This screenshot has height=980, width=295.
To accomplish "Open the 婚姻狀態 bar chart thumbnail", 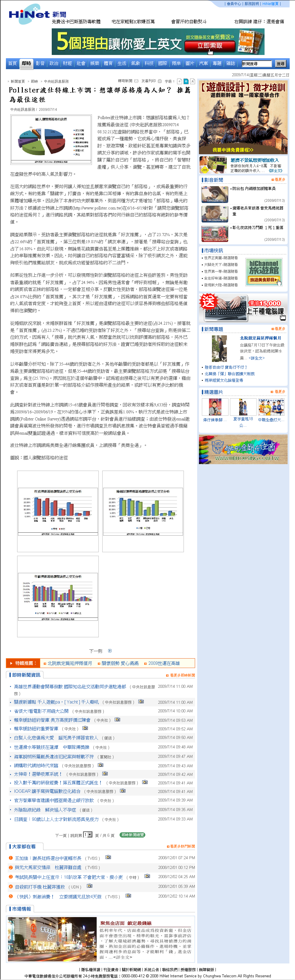I will (143, 512).
